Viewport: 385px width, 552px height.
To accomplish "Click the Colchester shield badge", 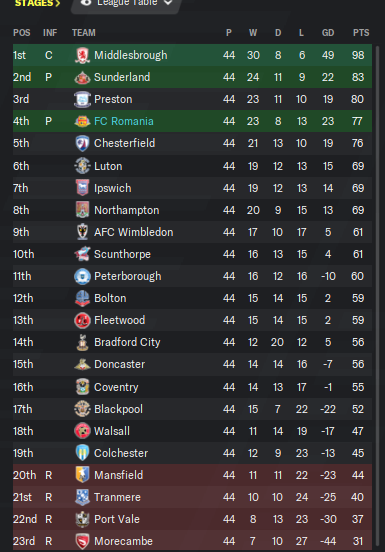I will tap(82, 453).
